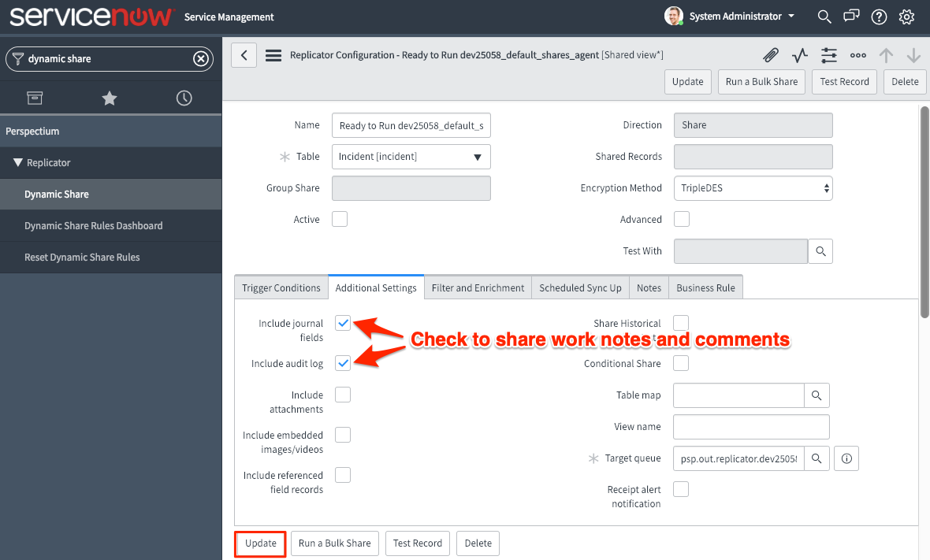Preview Target queue info icon
This screenshot has width=930, height=560.
pos(846,458)
